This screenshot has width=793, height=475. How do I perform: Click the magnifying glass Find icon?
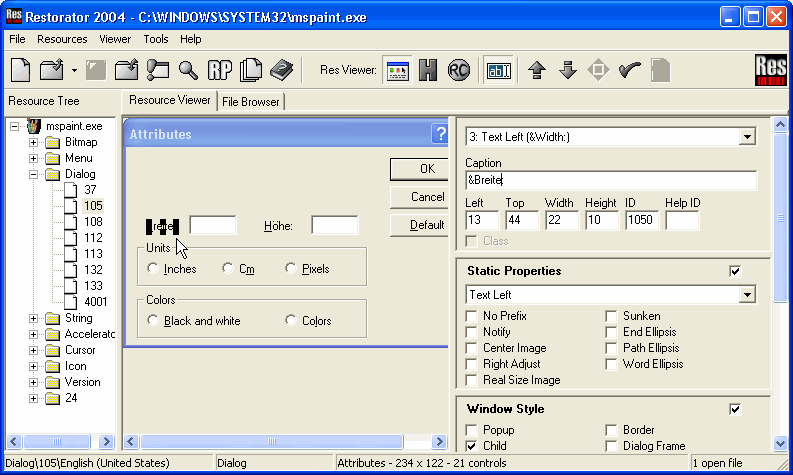188,70
